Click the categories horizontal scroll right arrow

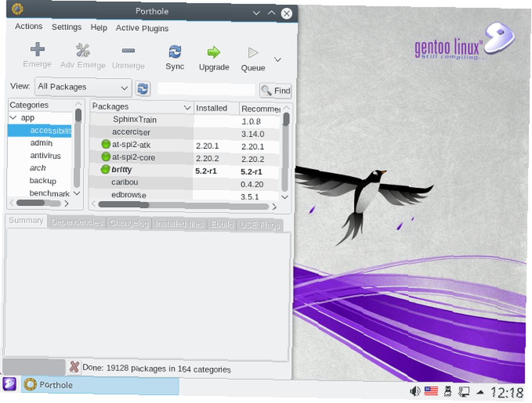click(66, 204)
